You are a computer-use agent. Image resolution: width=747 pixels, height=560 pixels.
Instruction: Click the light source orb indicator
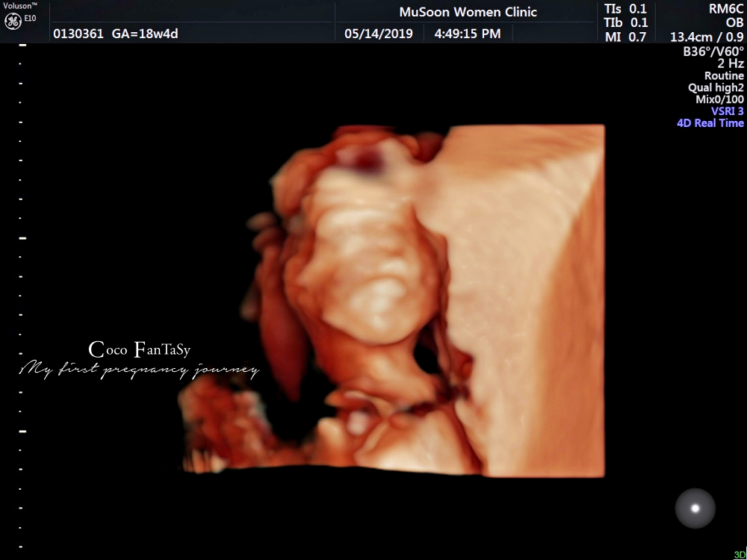click(695, 508)
